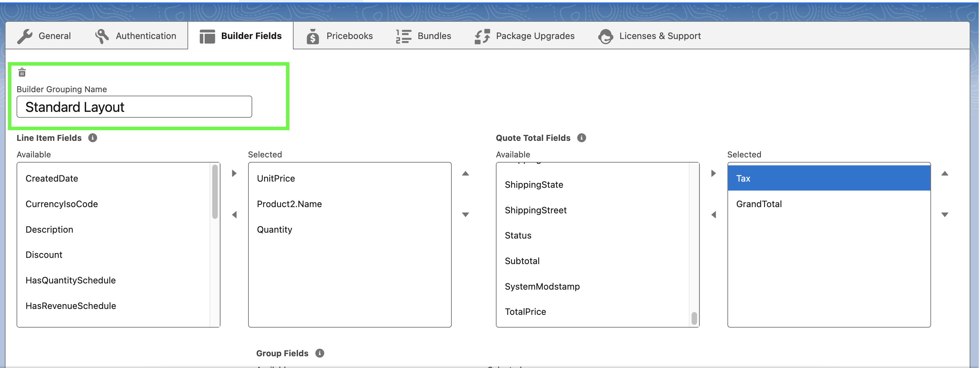The image size is (980, 368).
Task: Move Tax field down in Quote Total
Action: click(945, 214)
